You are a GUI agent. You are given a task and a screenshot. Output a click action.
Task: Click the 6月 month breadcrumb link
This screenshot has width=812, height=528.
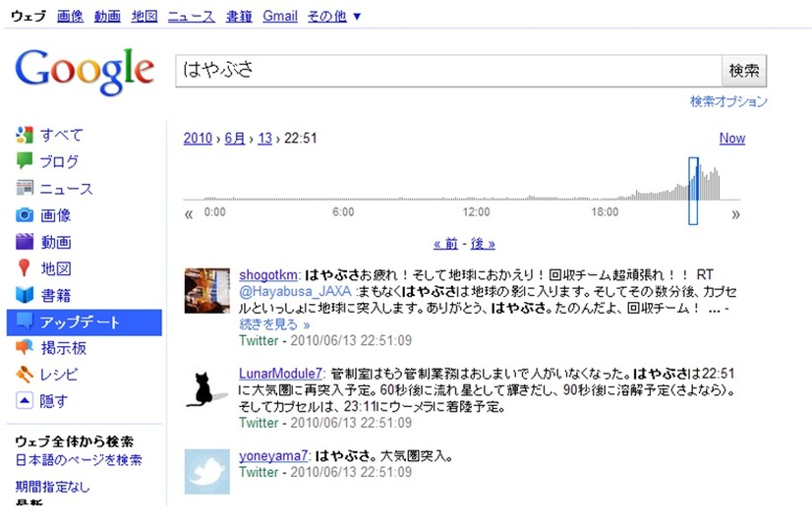(235, 139)
